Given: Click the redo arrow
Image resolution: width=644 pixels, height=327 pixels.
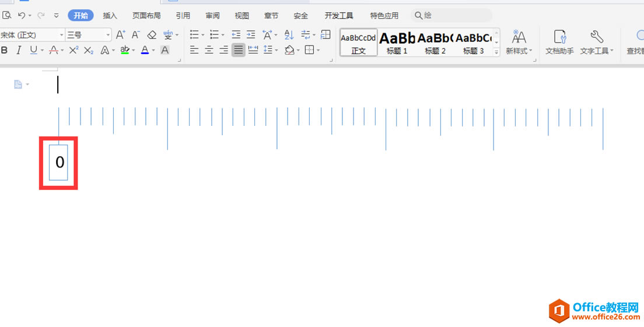Looking at the screenshot, I should click(41, 16).
